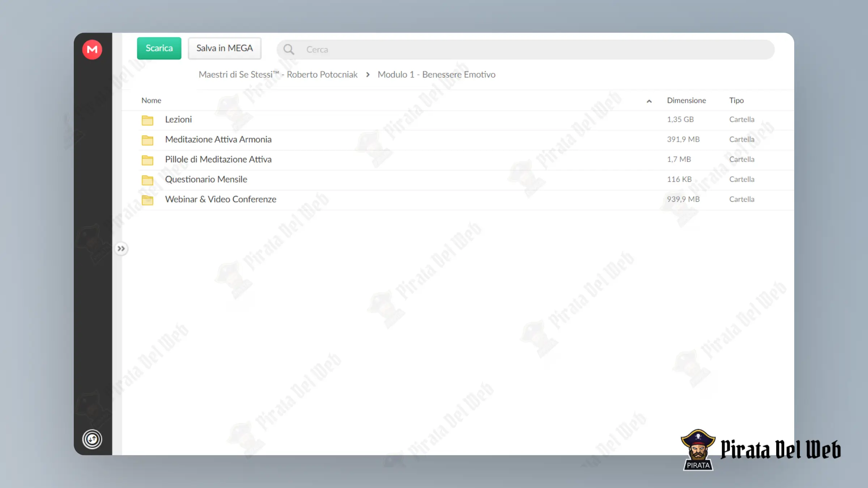Click the red MEGA logo icon
Screen dimensions: 868x488
point(92,49)
